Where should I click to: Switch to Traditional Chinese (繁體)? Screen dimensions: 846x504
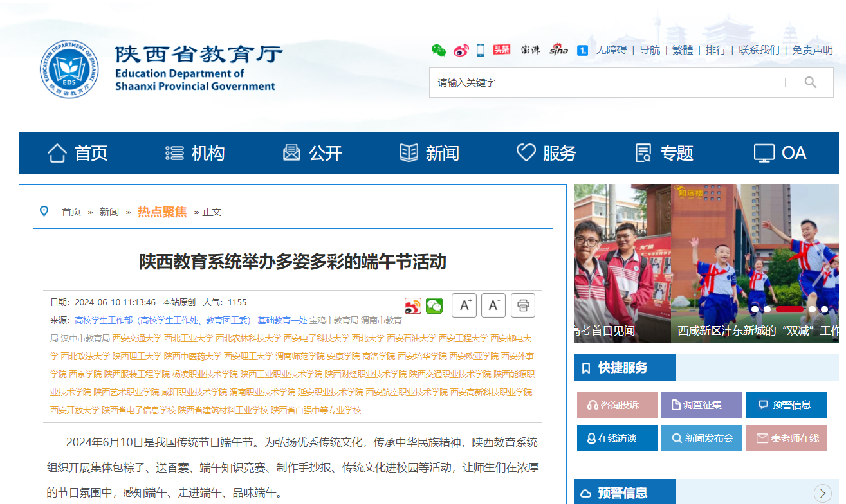pyautogui.click(x=683, y=50)
